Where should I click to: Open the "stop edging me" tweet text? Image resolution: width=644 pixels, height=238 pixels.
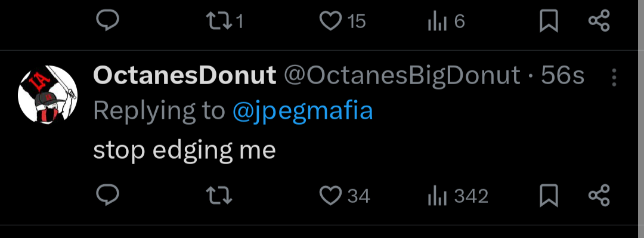coord(184,151)
